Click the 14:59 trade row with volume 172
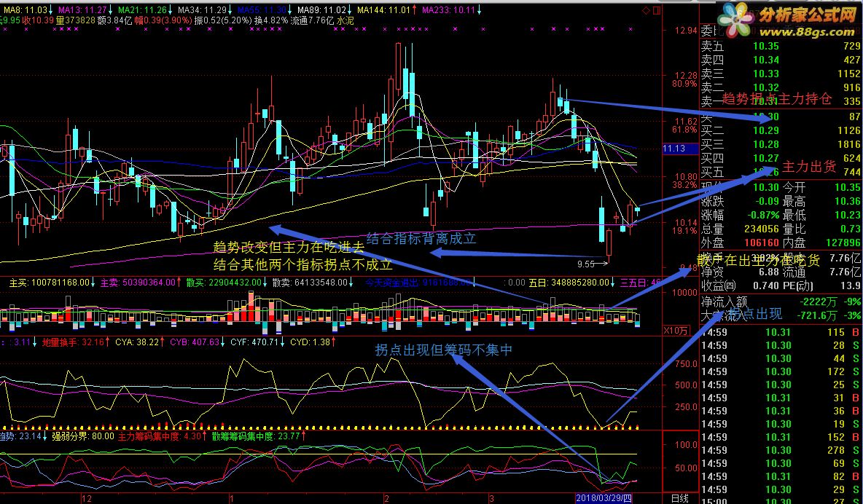 point(781,371)
